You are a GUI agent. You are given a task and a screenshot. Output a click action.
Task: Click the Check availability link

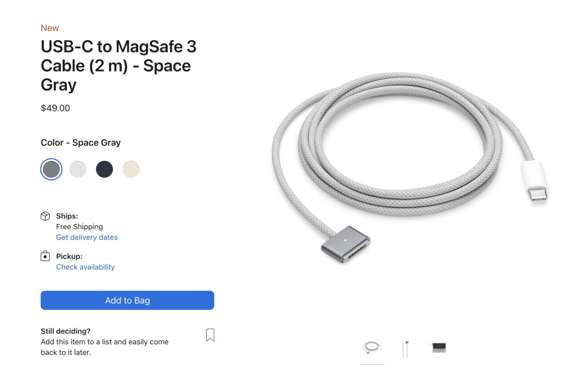click(85, 267)
